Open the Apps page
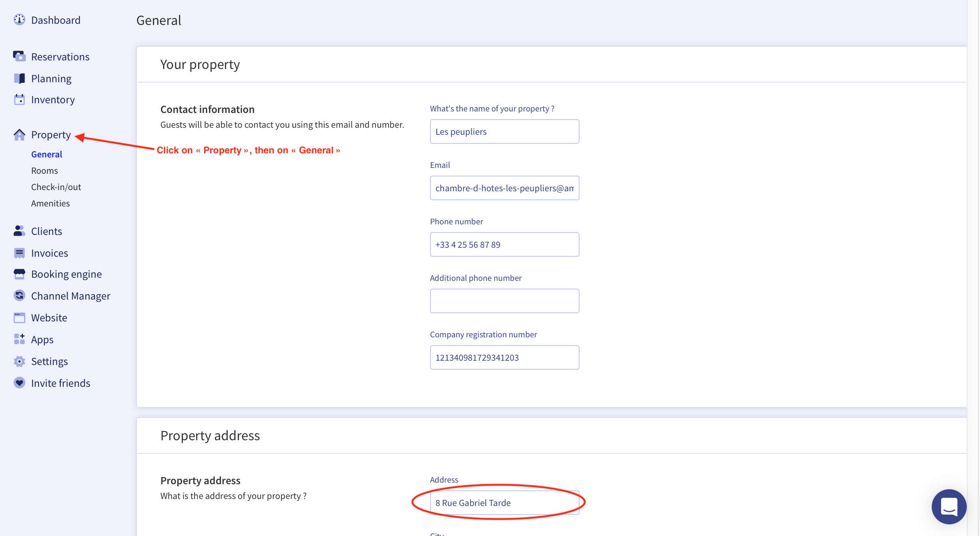 coord(42,340)
